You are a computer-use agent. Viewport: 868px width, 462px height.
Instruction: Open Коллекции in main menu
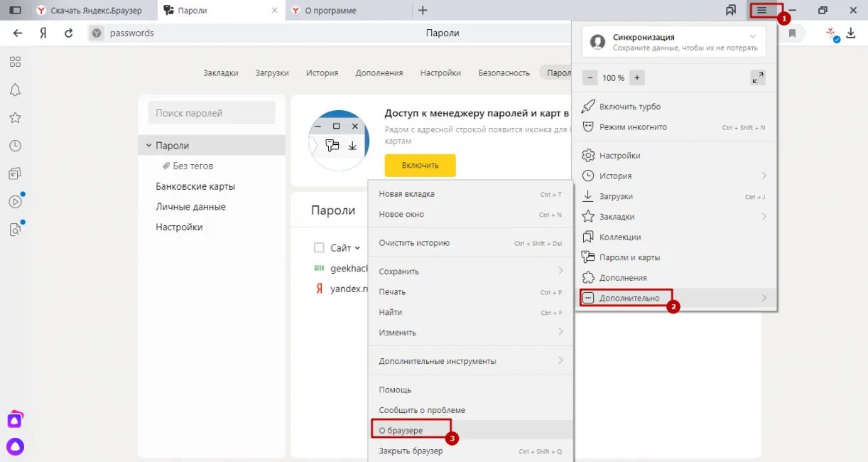675,237
